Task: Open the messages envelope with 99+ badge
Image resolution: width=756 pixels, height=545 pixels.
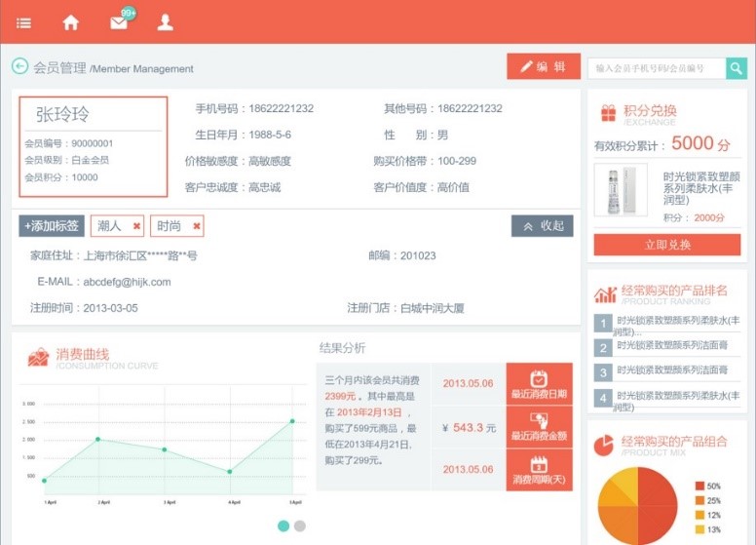Action: click(x=120, y=21)
